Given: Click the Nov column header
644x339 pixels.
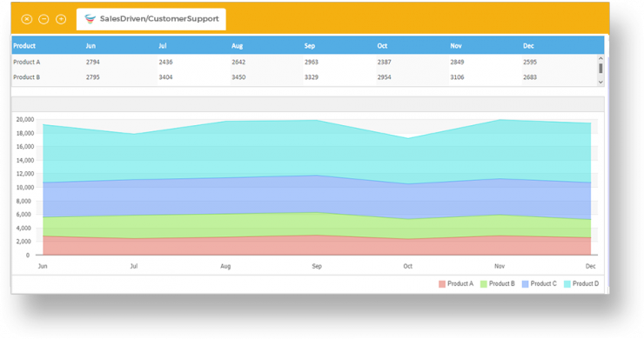Looking at the screenshot, I should click(x=456, y=45).
